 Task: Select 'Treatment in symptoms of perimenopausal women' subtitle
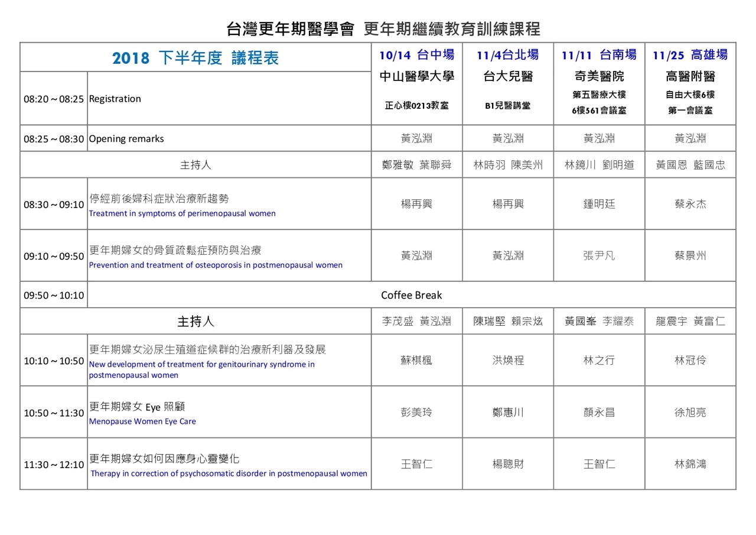coord(182,213)
